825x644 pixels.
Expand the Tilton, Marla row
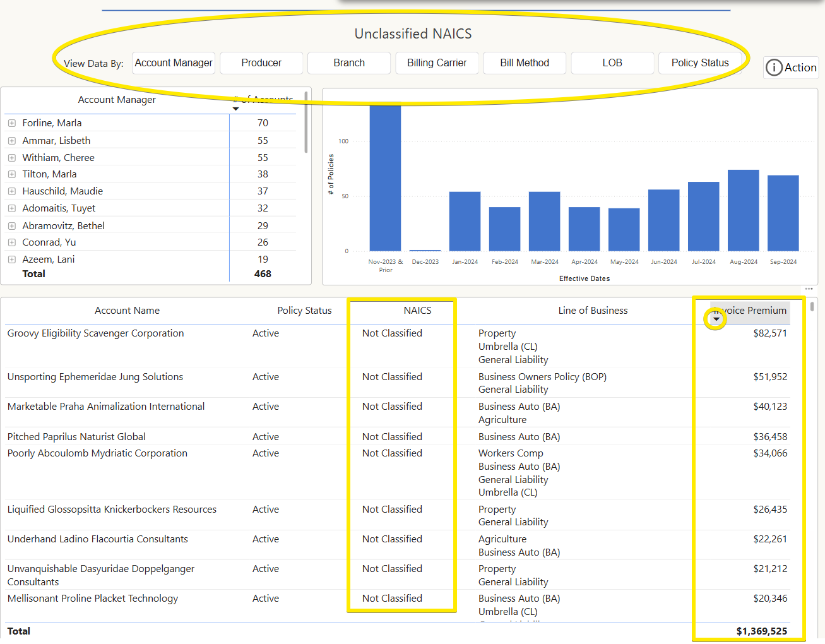[x=12, y=174]
